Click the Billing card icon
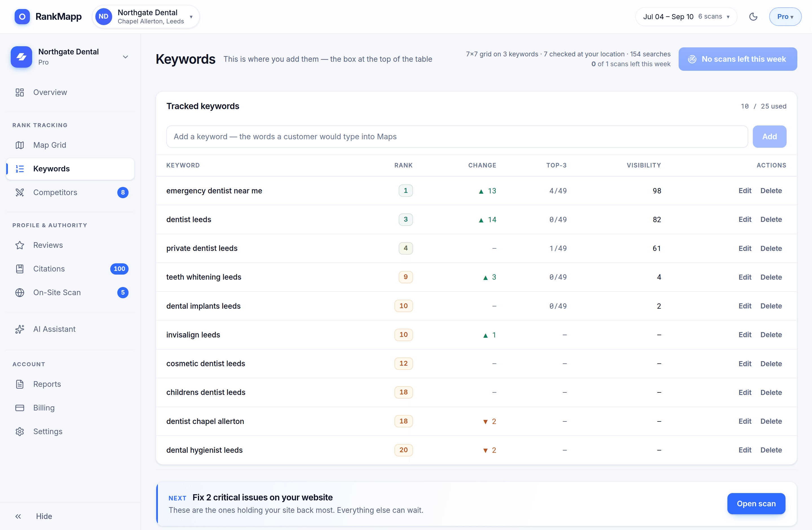The width and height of the screenshot is (812, 530). (20, 408)
